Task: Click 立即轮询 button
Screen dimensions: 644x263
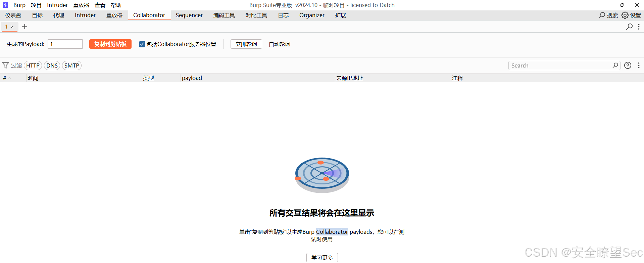Action: click(246, 44)
